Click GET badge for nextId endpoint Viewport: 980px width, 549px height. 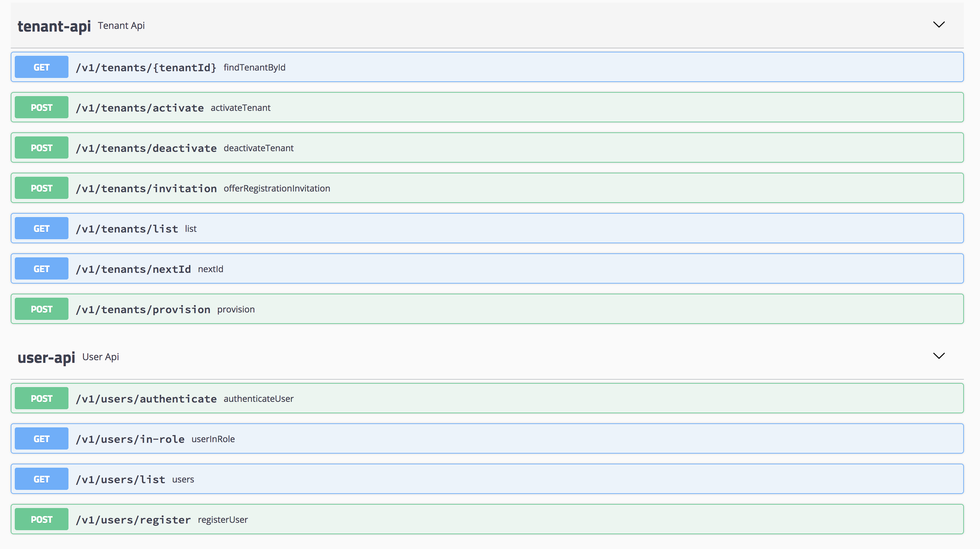pyautogui.click(x=42, y=269)
